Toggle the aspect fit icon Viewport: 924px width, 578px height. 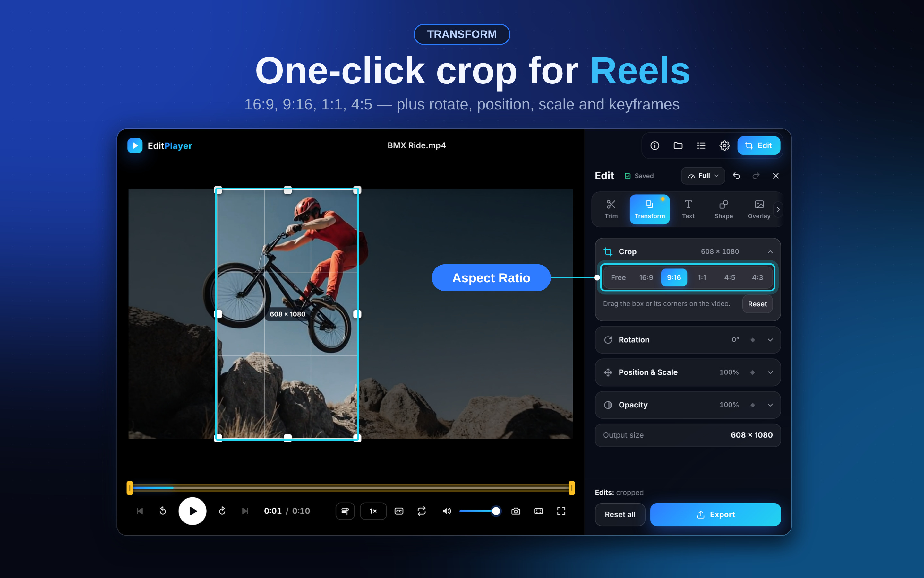point(538,511)
